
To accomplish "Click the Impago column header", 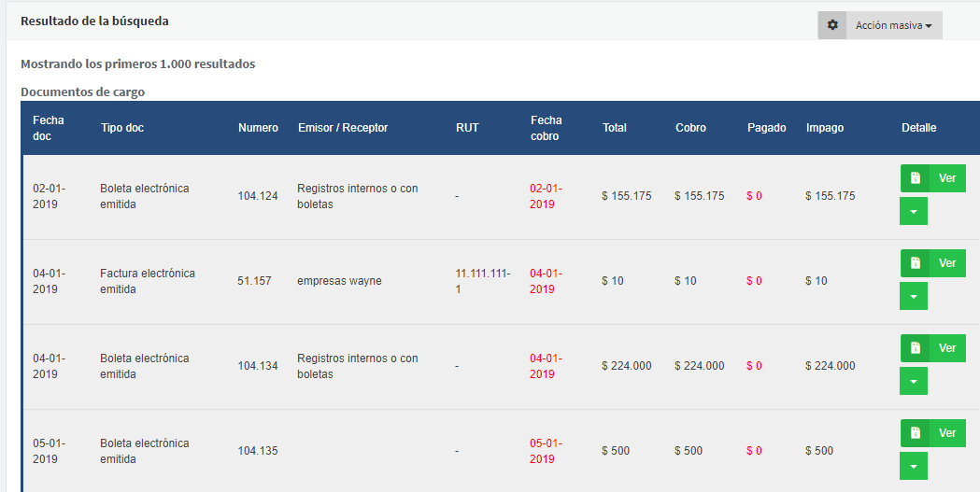I will 825,128.
